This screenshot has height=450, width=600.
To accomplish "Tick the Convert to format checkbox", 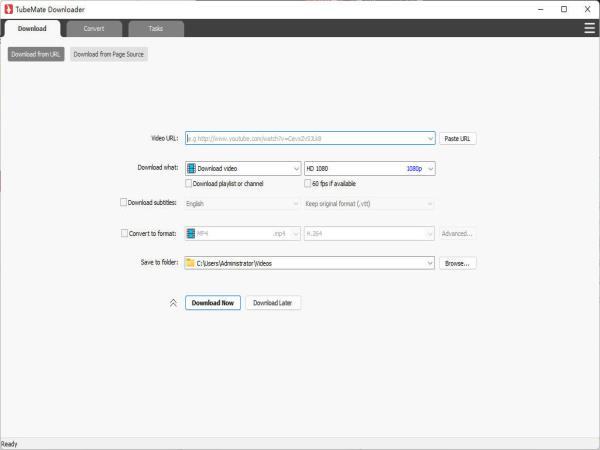I will point(124,233).
